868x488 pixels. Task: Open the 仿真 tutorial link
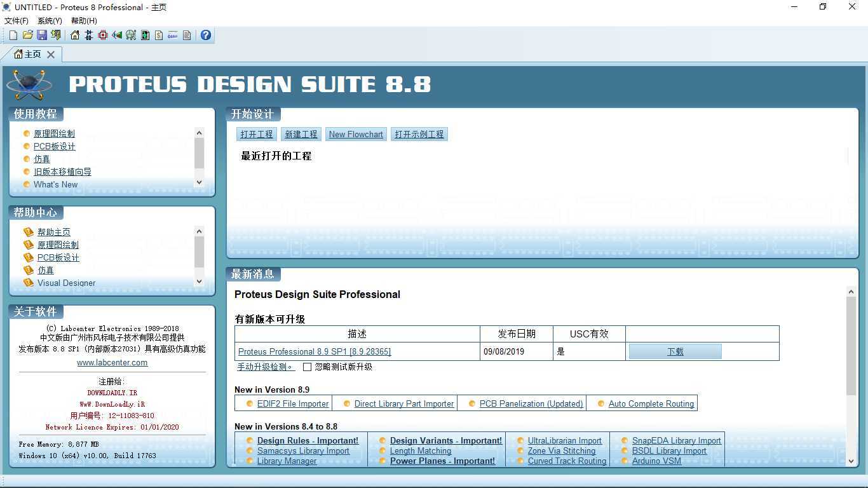point(42,159)
